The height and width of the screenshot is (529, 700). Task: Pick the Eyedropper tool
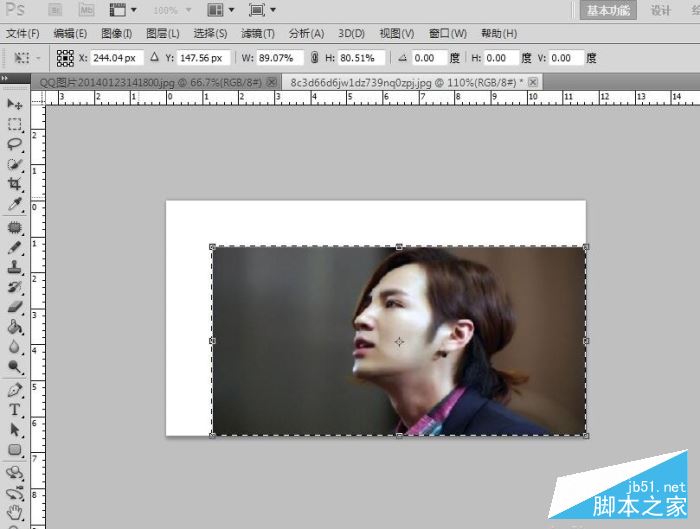[x=15, y=204]
